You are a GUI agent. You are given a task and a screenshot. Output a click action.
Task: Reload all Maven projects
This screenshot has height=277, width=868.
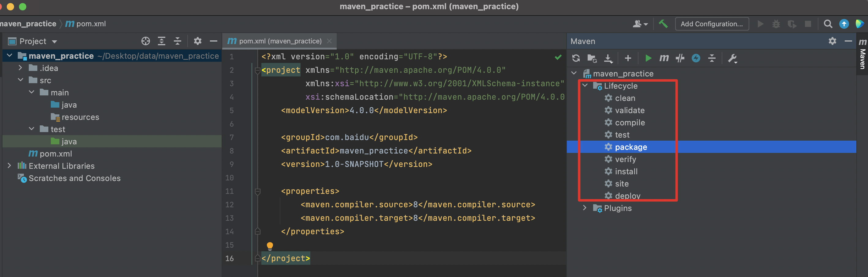tap(576, 58)
